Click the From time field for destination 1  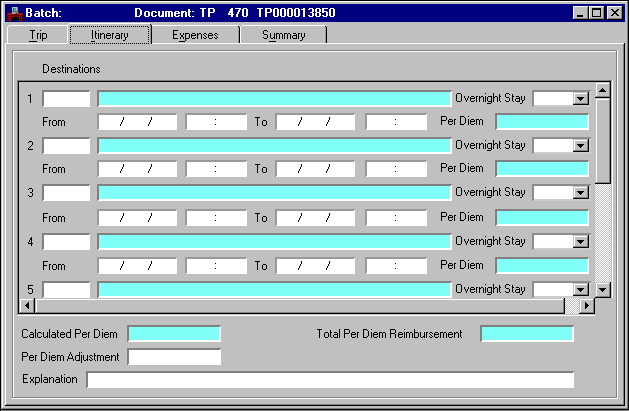coord(216,122)
